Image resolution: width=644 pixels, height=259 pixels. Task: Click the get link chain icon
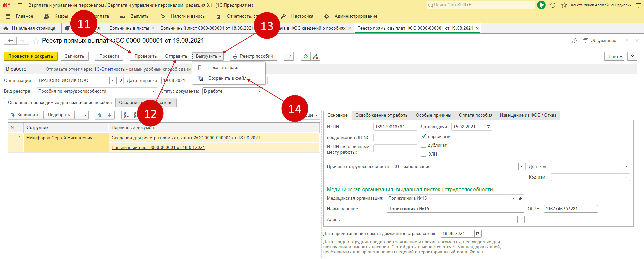pyautogui.click(x=574, y=41)
